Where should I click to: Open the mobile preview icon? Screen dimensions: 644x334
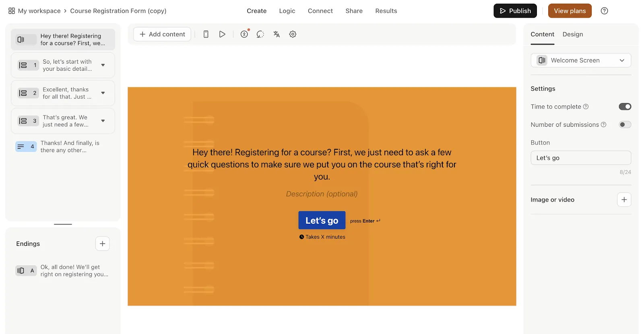(x=206, y=34)
